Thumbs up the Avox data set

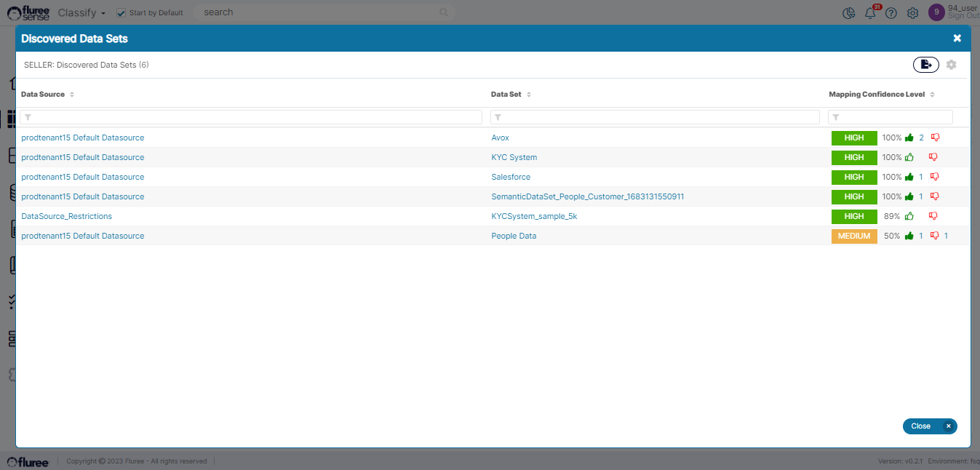tap(909, 138)
